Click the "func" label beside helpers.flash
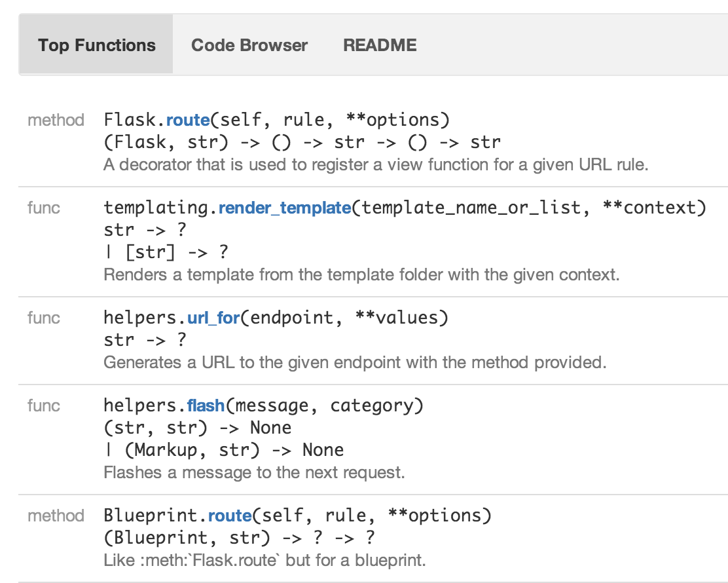 click(44, 405)
